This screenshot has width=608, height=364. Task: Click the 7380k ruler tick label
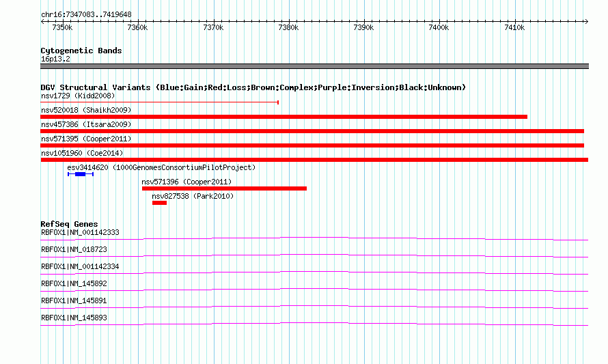click(x=288, y=28)
